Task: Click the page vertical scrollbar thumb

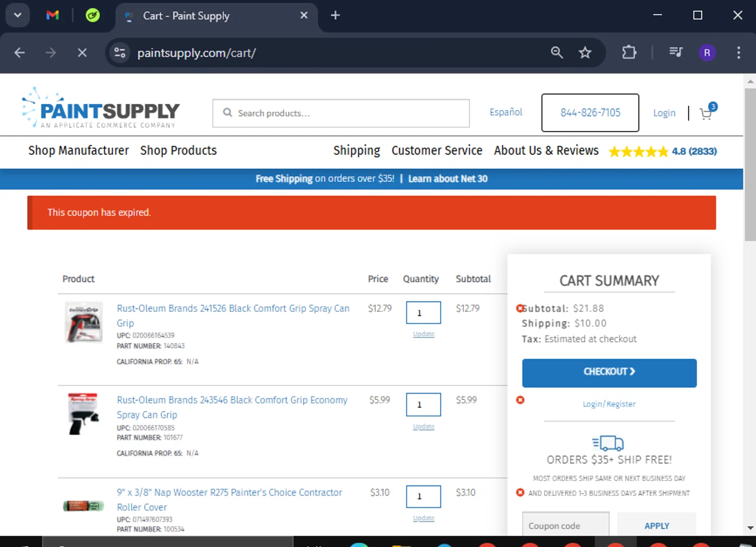Action: pyautogui.click(x=750, y=165)
